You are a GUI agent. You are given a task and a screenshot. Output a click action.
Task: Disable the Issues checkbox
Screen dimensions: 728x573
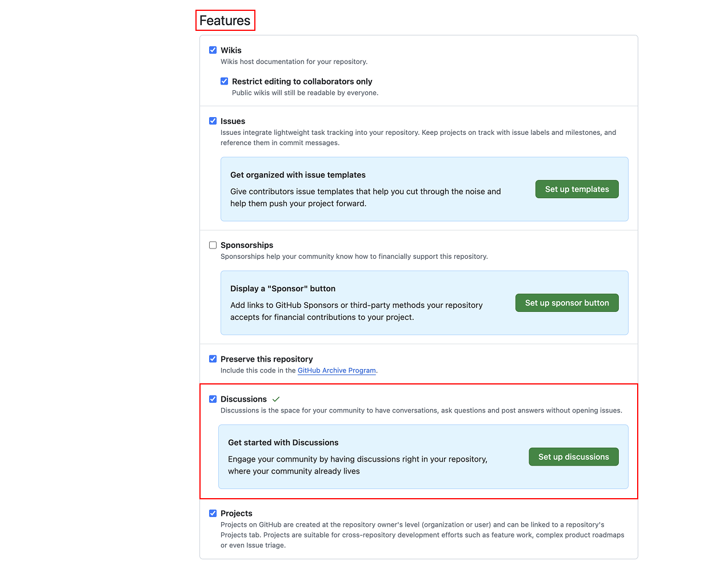click(x=213, y=121)
